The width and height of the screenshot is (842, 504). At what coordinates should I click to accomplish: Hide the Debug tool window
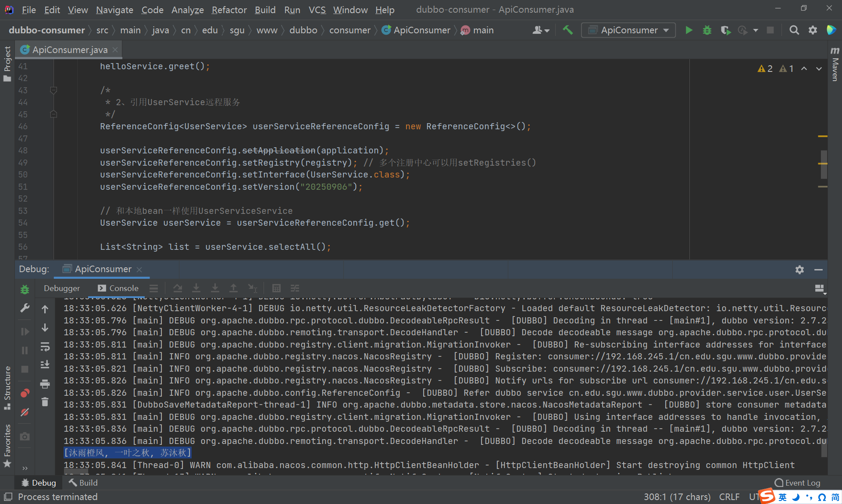click(818, 270)
